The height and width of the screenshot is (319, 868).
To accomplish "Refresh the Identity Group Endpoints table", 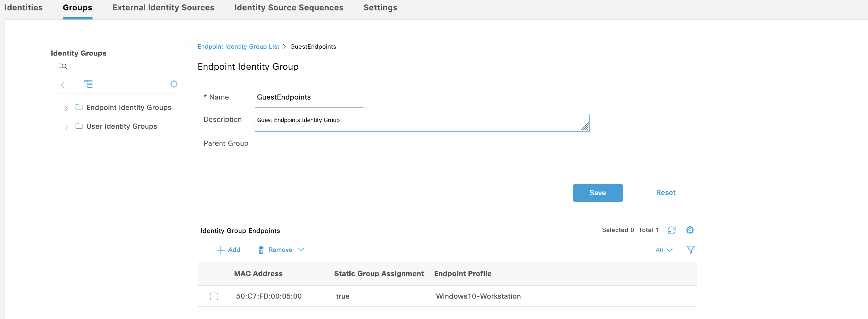I will pyautogui.click(x=671, y=230).
